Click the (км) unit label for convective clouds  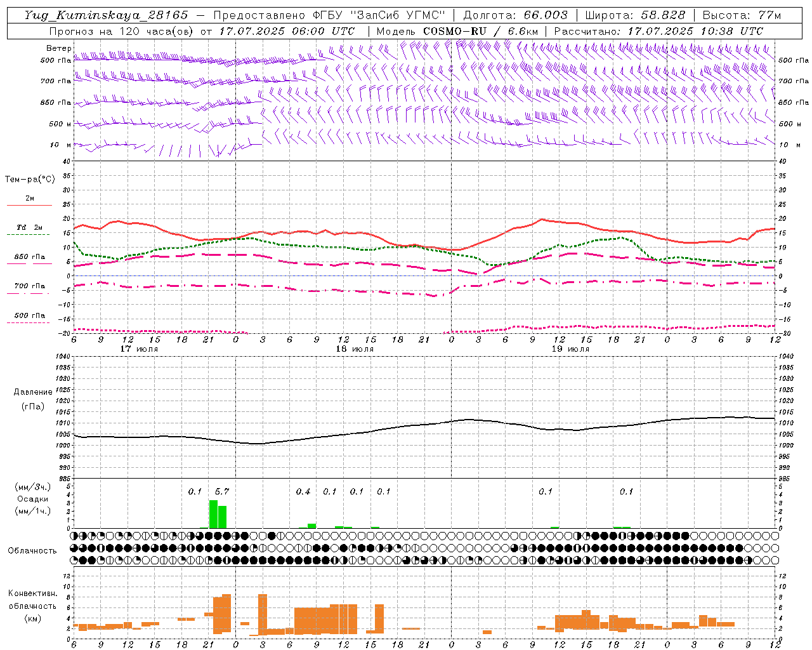coord(32,618)
